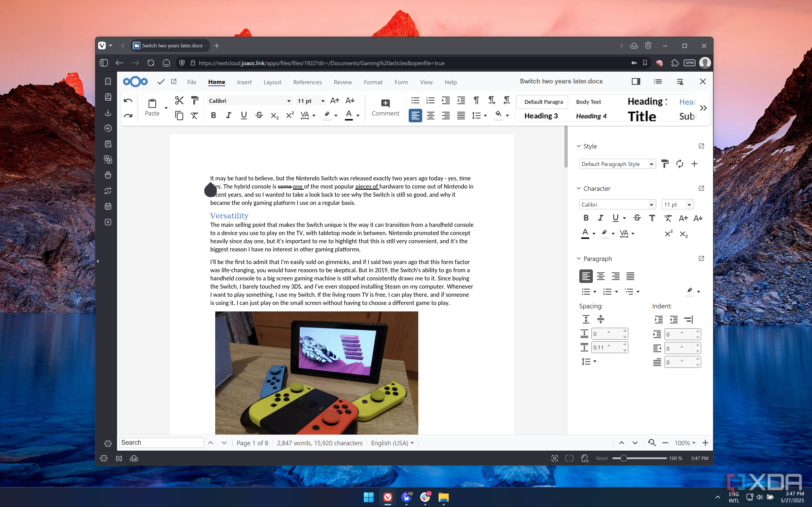Decrease font size in the ribbon
Screen dimensions: 812x507
point(350,101)
